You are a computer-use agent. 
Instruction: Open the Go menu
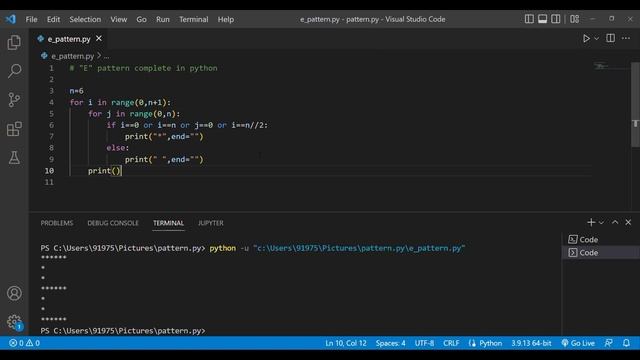[141, 19]
